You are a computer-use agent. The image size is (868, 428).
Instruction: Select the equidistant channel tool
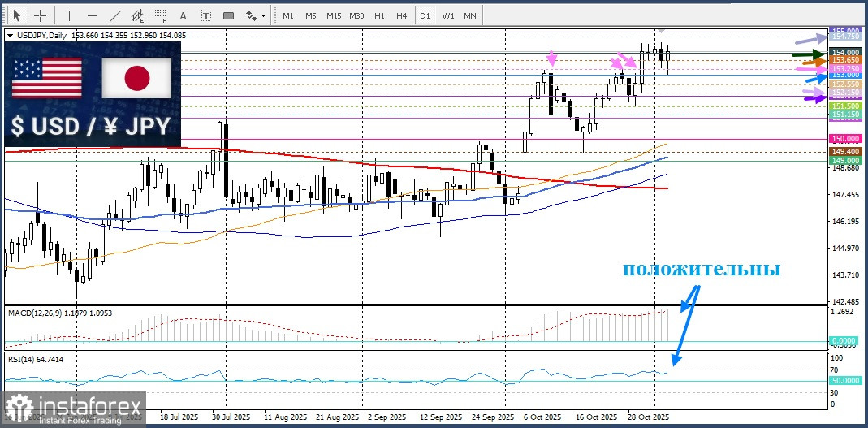137,15
